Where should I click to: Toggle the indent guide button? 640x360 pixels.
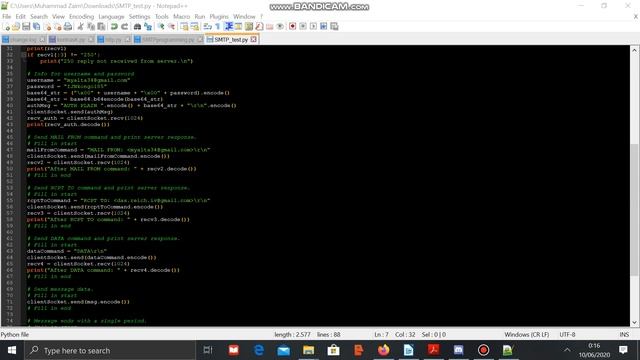point(229,27)
